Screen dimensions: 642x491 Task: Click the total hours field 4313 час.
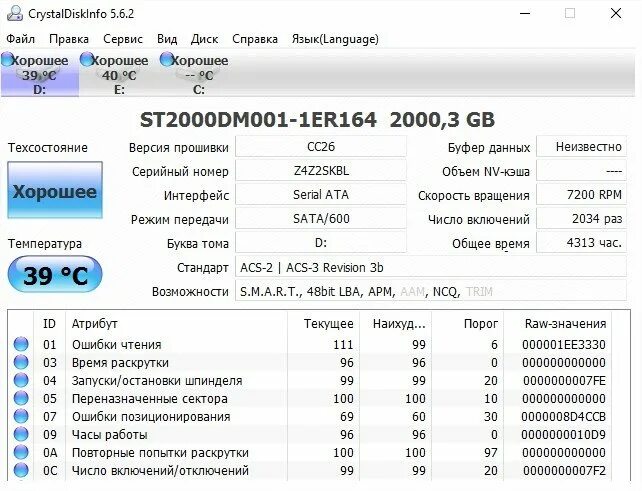click(581, 243)
